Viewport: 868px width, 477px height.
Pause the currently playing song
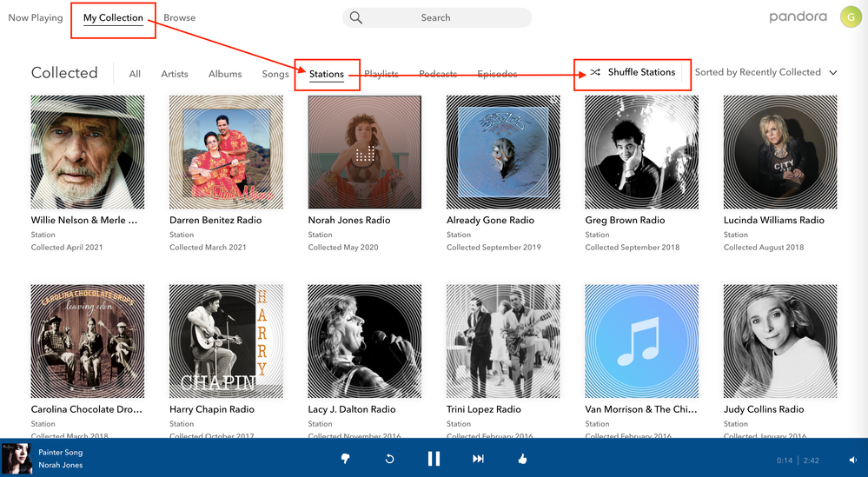[x=434, y=459]
